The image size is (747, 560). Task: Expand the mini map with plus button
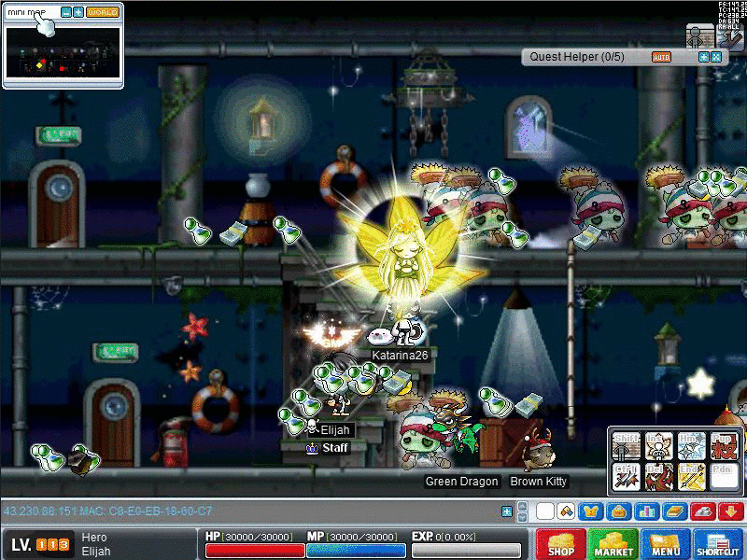click(x=78, y=12)
